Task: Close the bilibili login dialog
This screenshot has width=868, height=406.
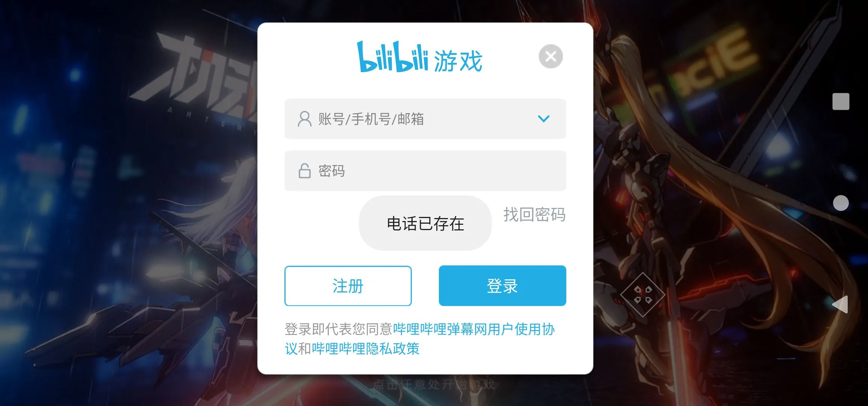Action: [x=550, y=56]
